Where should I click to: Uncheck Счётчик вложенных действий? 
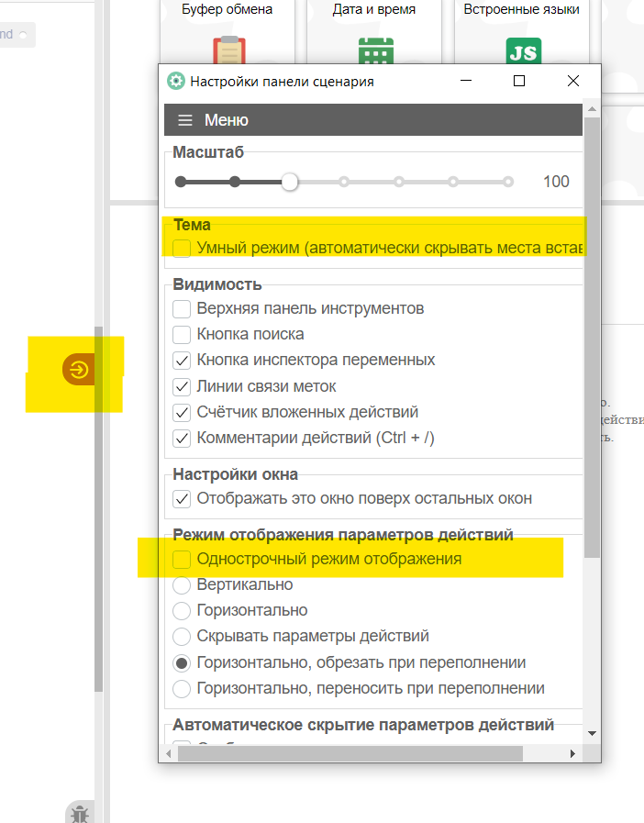pos(182,412)
